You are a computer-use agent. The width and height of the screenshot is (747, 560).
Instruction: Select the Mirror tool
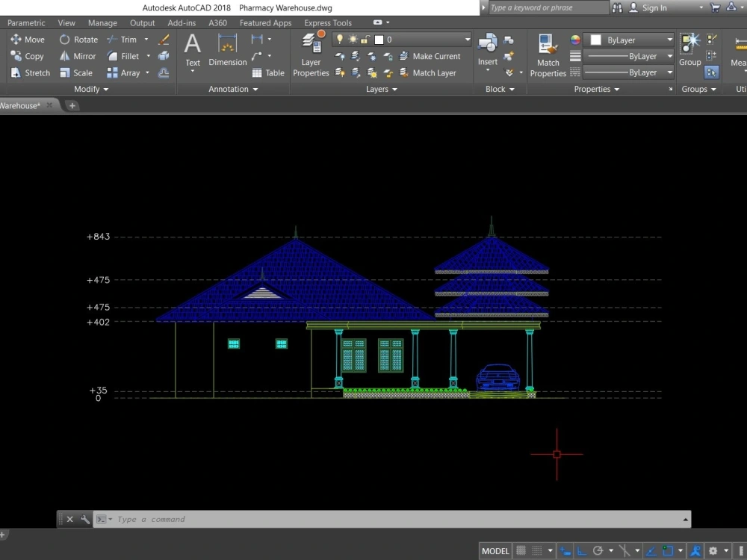coord(78,55)
